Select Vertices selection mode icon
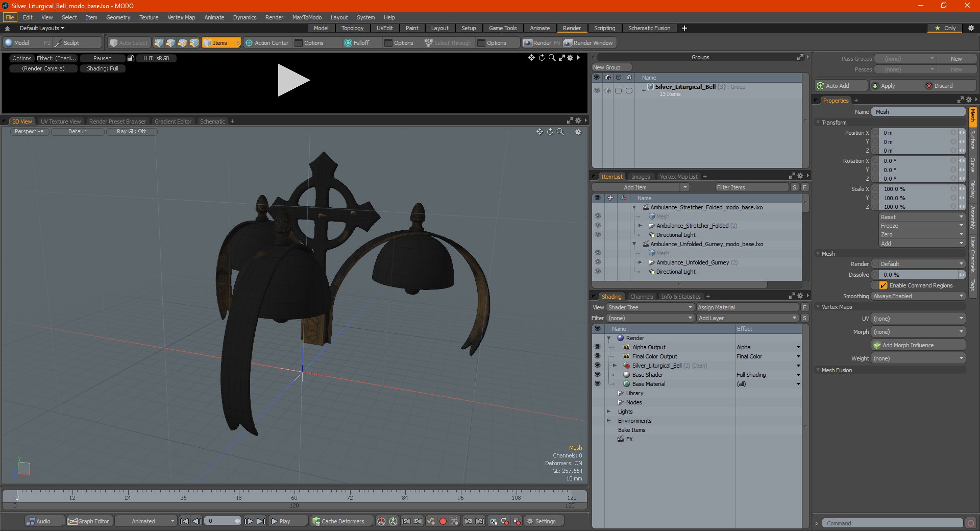The image size is (980, 531). pos(159,43)
